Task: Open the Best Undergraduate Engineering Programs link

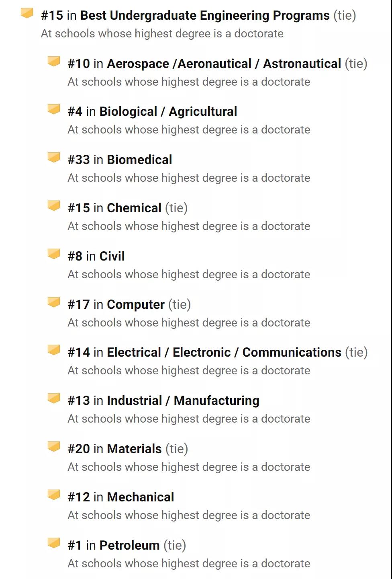Action: (x=205, y=16)
